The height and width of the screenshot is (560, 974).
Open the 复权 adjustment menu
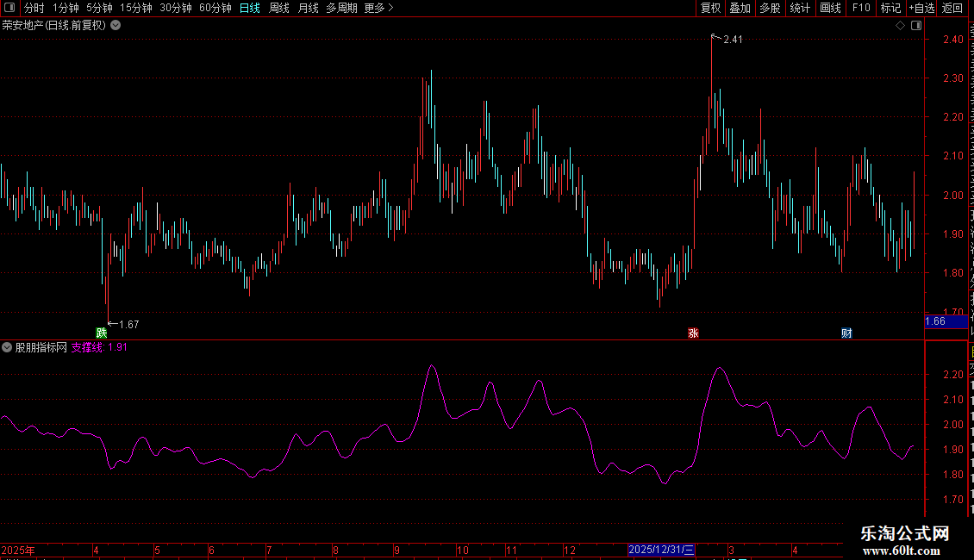click(710, 8)
